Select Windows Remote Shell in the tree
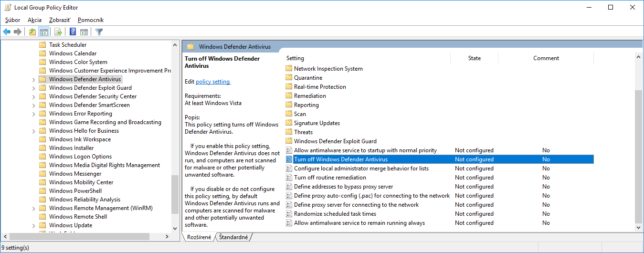The image size is (644, 253). tap(78, 217)
